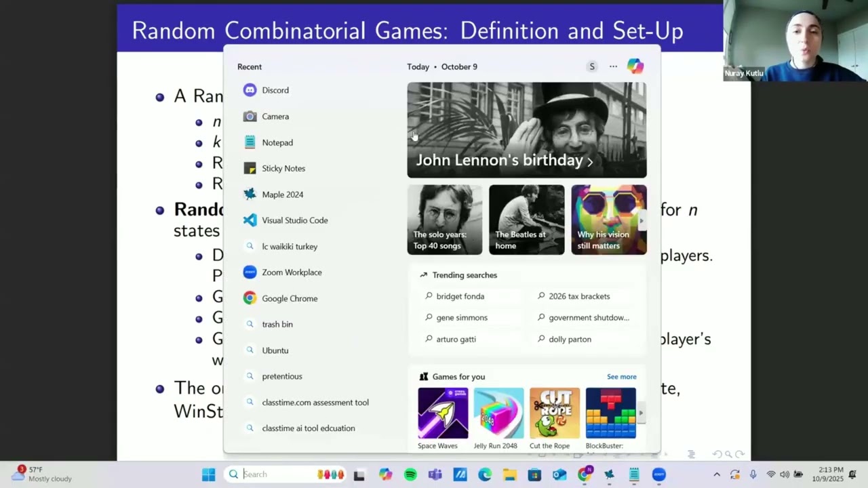
Task: Switch to Zoom on the taskbar
Action: [x=659, y=475]
